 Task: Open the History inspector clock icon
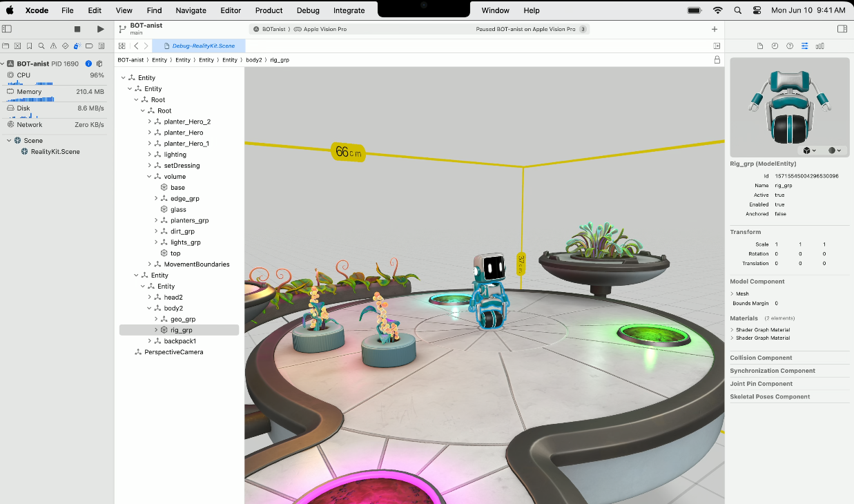(775, 46)
